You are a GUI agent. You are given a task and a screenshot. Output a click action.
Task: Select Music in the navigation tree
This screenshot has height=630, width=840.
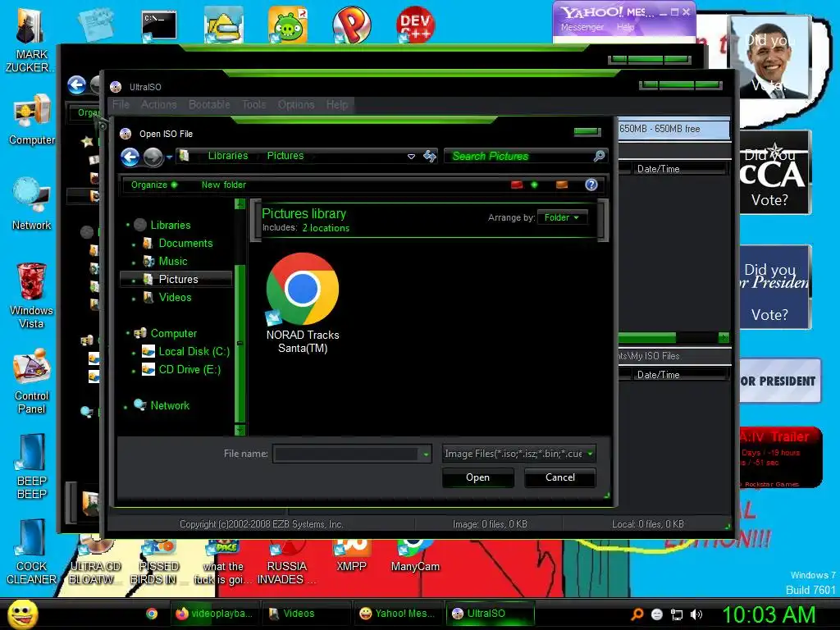pyautogui.click(x=172, y=262)
